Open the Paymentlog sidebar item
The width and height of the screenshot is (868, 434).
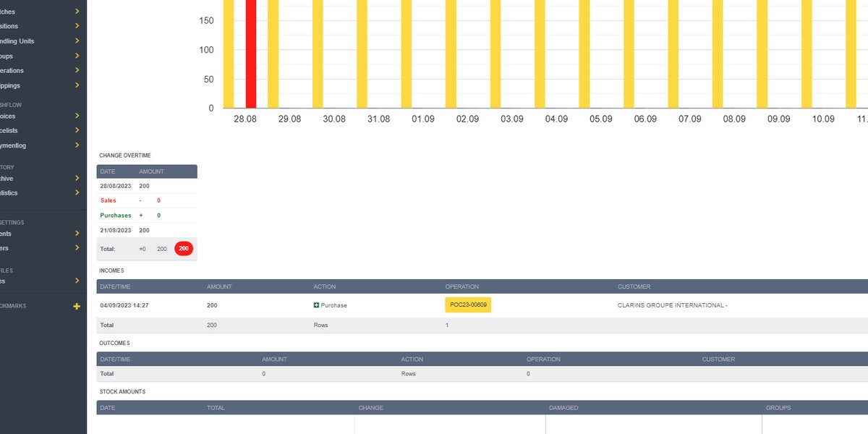(16, 145)
